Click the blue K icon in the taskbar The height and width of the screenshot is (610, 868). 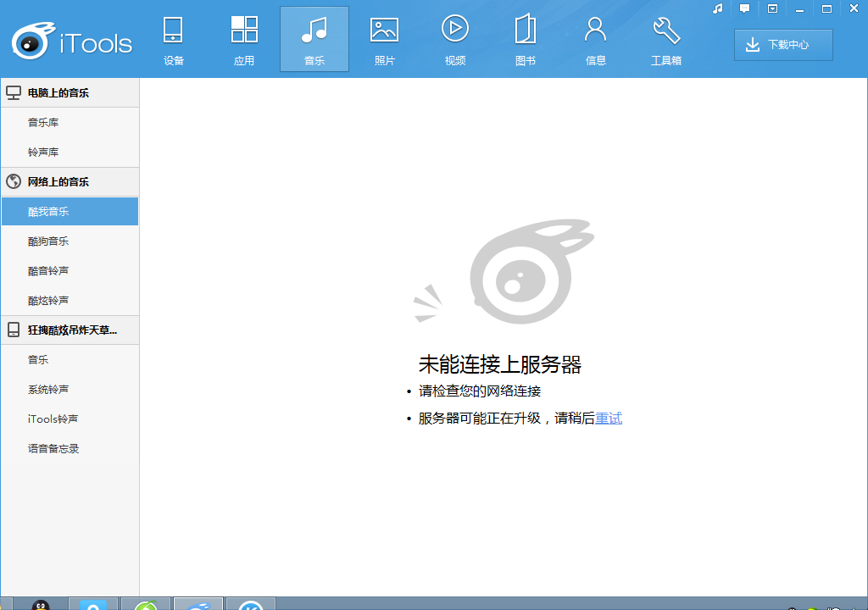point(251,604)
